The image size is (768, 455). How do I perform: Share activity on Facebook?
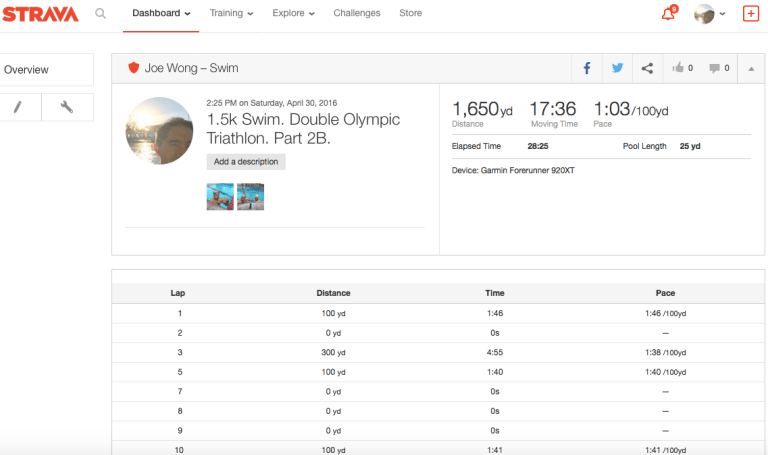(x=587, y=68)
